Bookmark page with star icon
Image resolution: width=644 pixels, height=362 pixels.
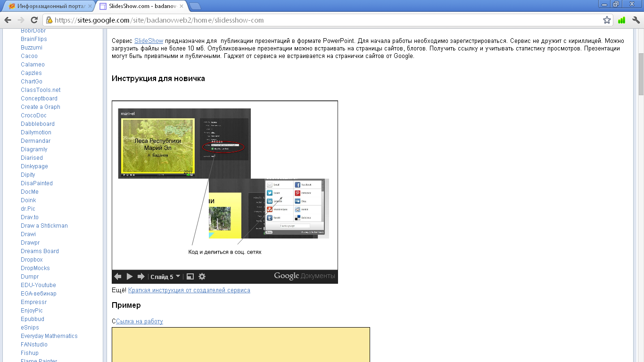[x=607, y=20]
